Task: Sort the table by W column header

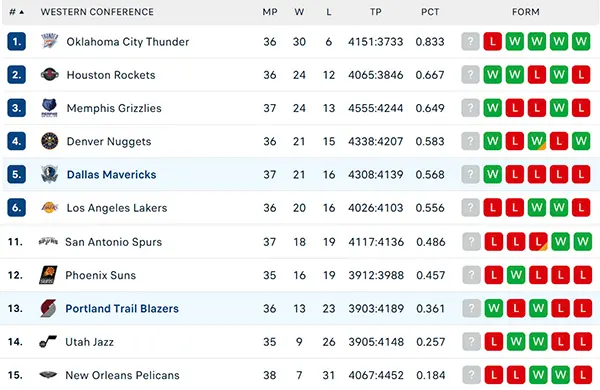Action: (x=299, y=12)
